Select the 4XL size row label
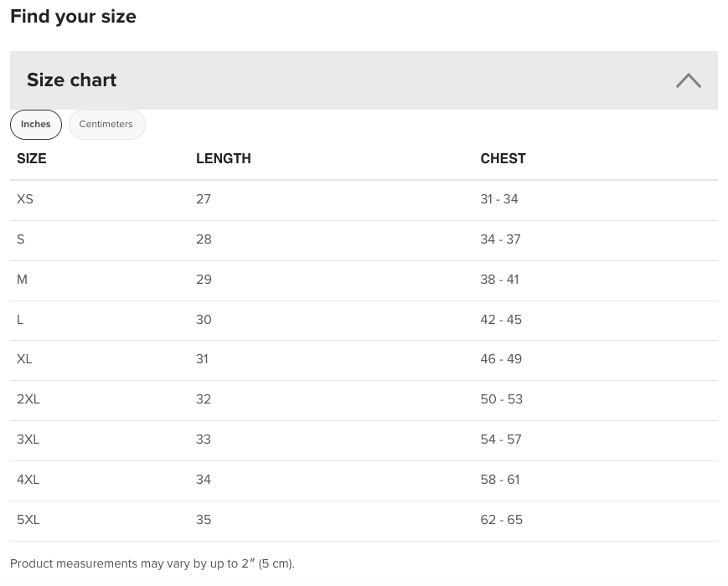Viewport: 728px width, 586px height. [28, 480]
